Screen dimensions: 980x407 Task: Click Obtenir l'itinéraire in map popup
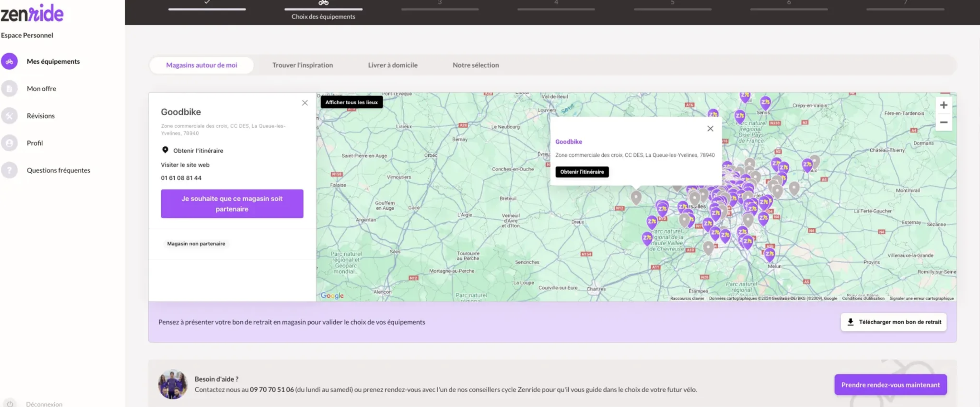point(582,172)
